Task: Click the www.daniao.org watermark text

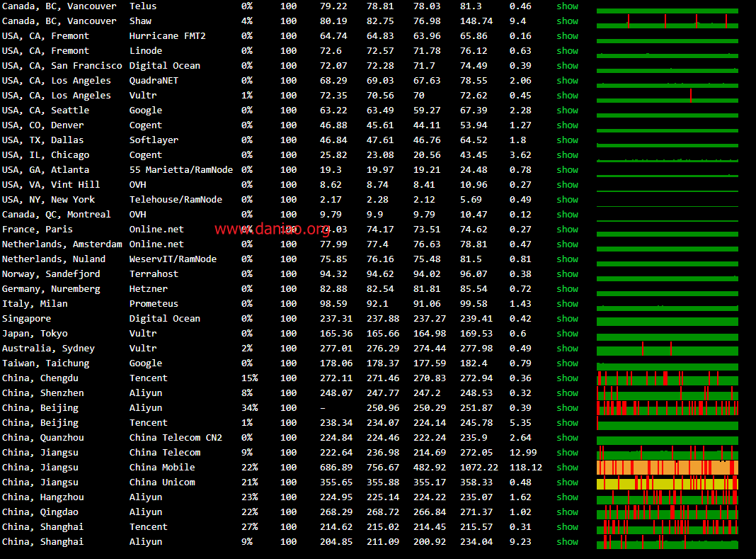Action: click(x=272, y=229)
